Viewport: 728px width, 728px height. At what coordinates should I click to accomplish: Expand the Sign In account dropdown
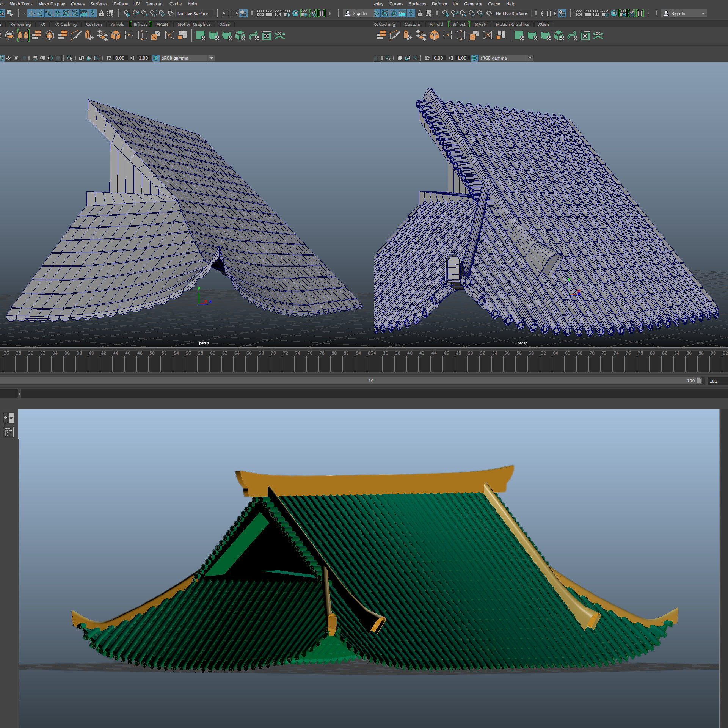(703, 13)
